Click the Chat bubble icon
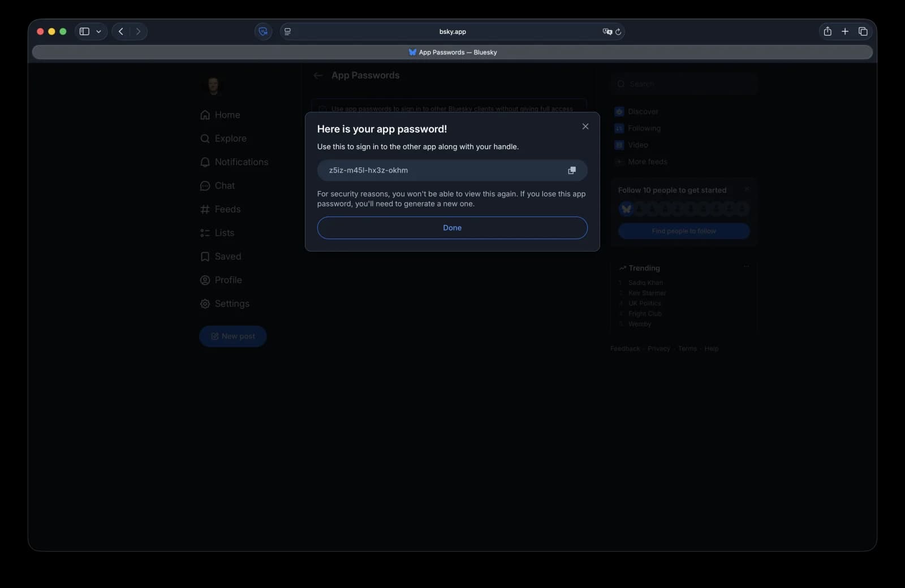The height and width of the screenshot is (588, 905). tap(205, 185)
